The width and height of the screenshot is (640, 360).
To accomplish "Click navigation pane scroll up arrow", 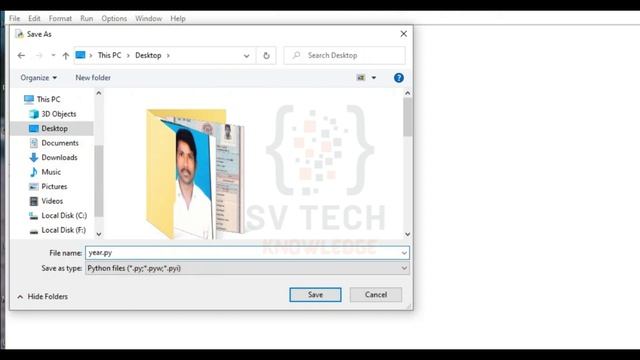I will [x=98, y=93].
